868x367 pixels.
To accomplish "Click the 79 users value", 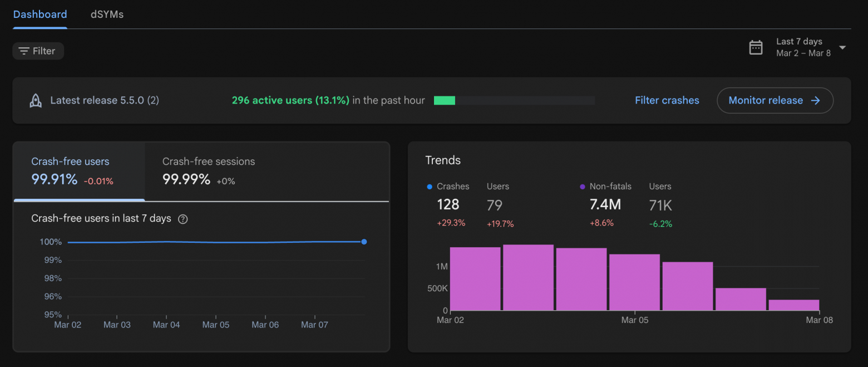I will tap(495, 205).
